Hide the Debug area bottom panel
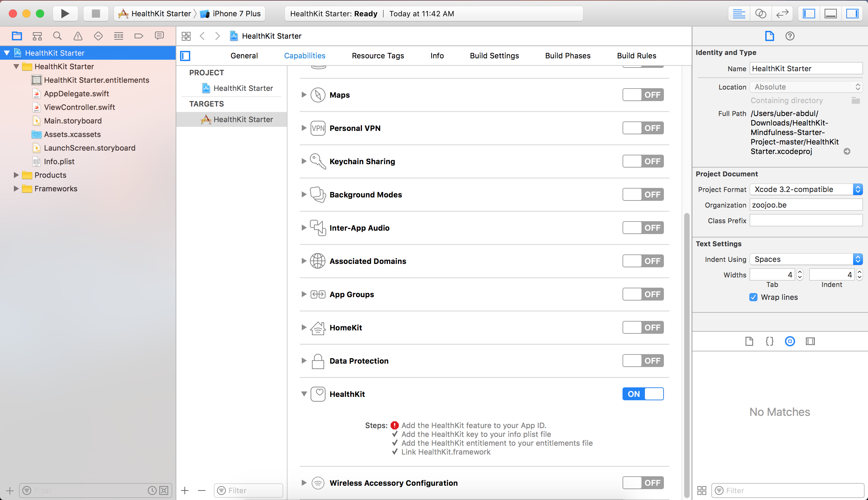 click(x=830, y=13)
